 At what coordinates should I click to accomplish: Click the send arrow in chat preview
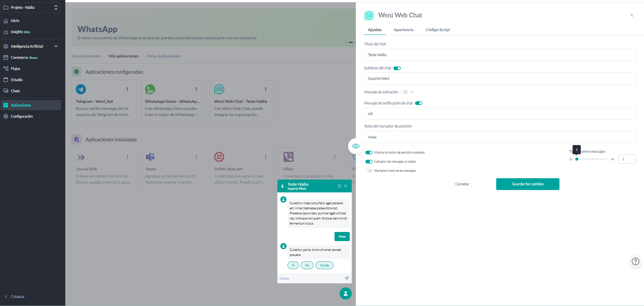[347, 278]
